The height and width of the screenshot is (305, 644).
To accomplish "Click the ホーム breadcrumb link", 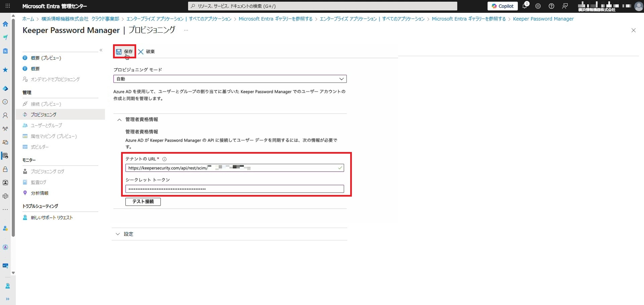I will (28, 19).
